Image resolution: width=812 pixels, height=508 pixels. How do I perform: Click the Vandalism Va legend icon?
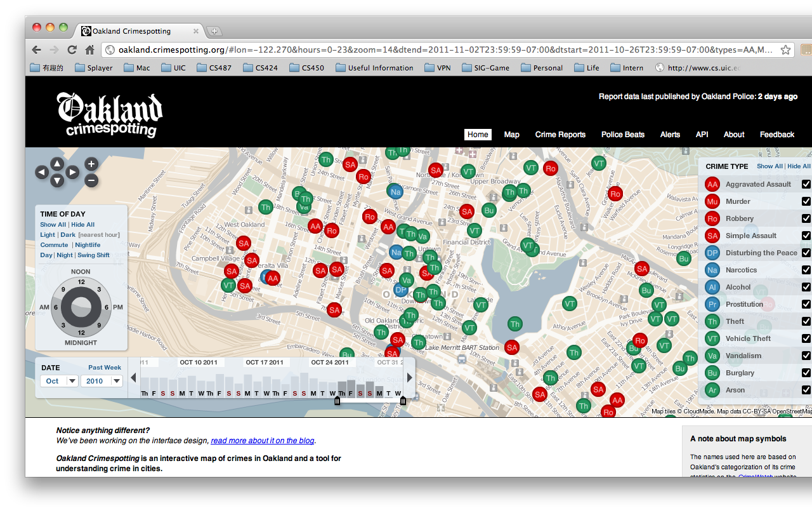(x=712, y=356)
